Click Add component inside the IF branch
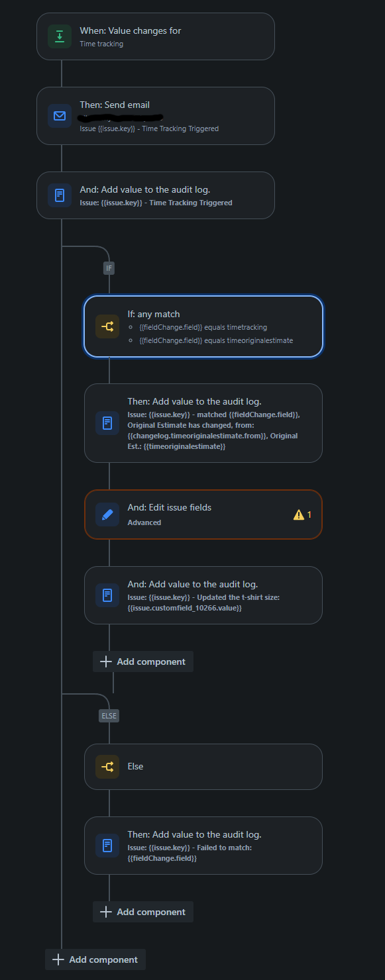 pyautogui.click(x=143, y=661)
